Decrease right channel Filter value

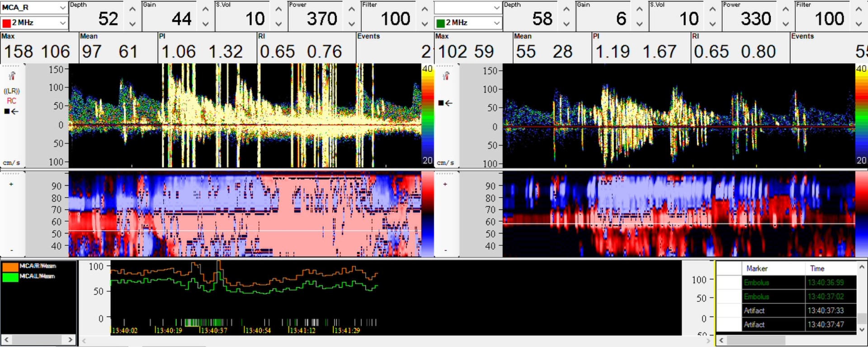click(859, 23)
